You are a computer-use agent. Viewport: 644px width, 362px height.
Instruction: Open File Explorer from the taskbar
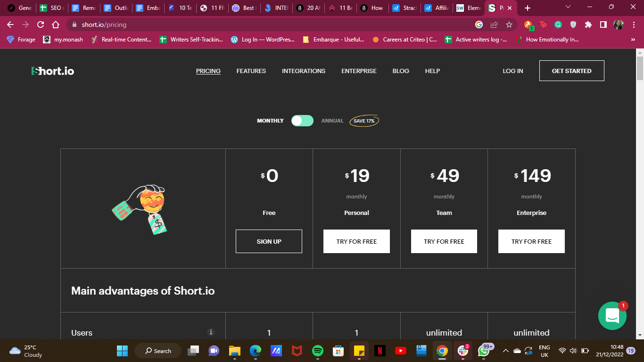tap(234, 351)
